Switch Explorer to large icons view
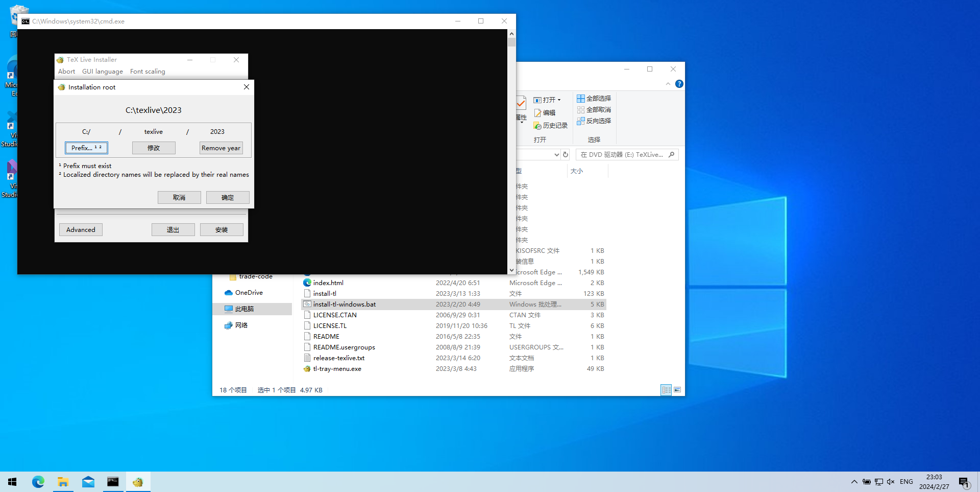Image resolution: width=980 pixels, height=492 pixels. pyautogui.click(x=677, y=390)
